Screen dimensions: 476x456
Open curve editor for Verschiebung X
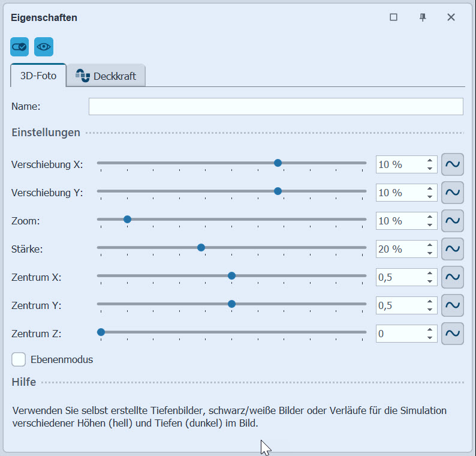(x=453, y=164)
